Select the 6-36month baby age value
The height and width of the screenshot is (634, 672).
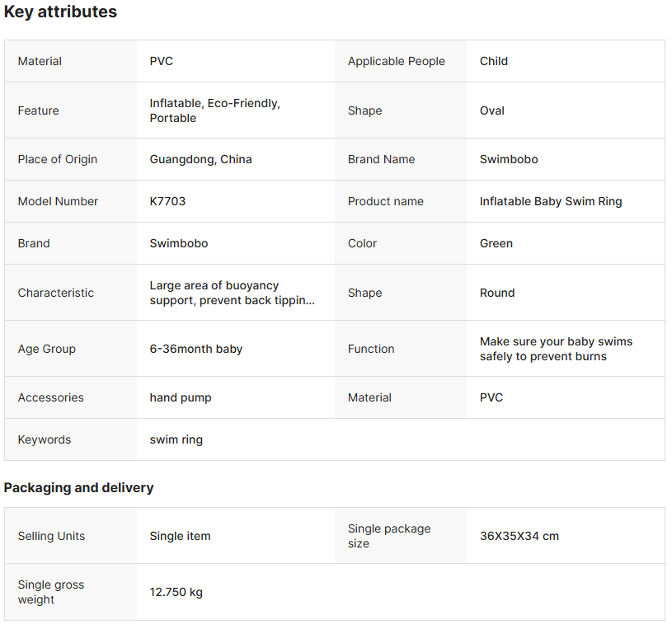(x=195, y=349)
